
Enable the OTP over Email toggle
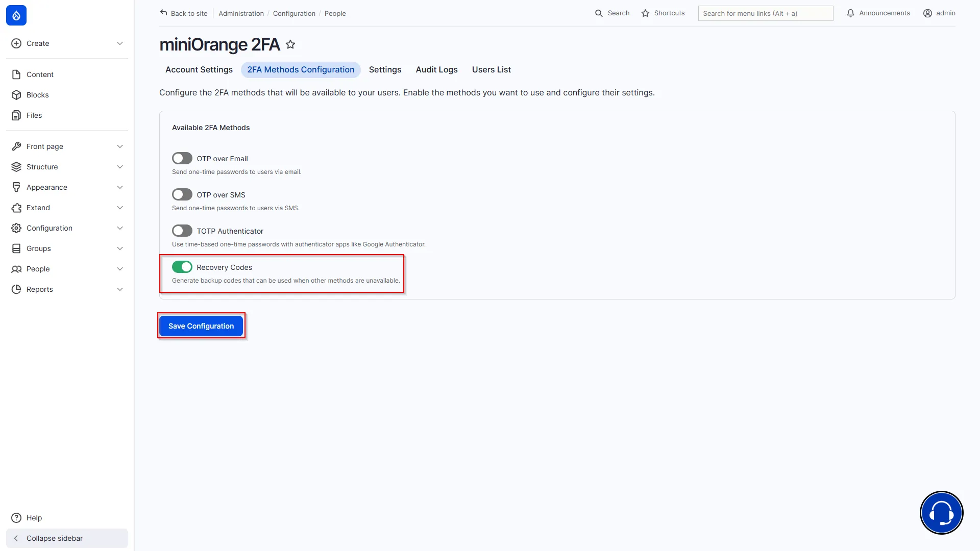pyautogui.click(x=182, y=159)
